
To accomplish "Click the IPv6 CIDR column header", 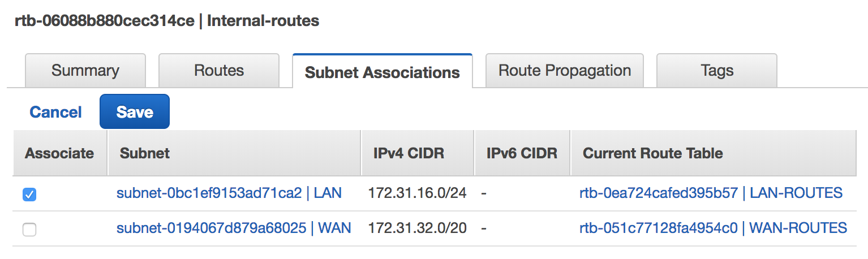I will click(522, 153).
